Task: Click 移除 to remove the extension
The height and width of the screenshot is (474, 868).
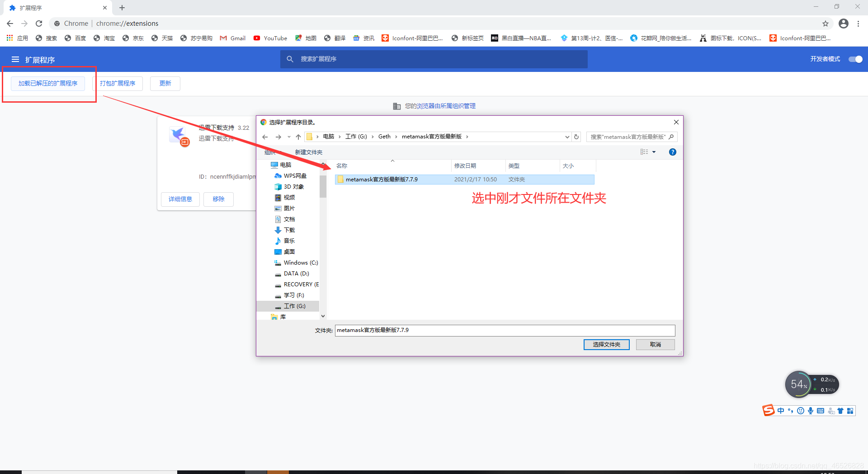Action: (218, 199)
